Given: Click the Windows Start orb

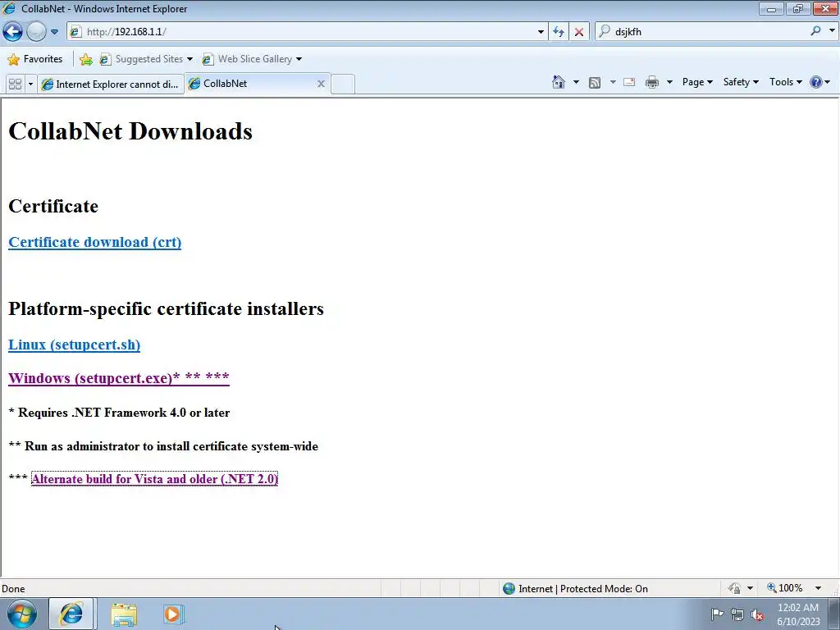Looking at the screenshot, I should point(22,614).
